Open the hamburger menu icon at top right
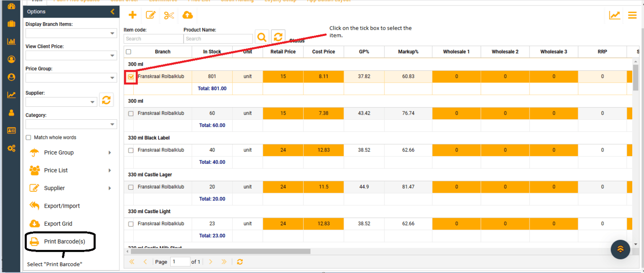 [x=632, y=15]
